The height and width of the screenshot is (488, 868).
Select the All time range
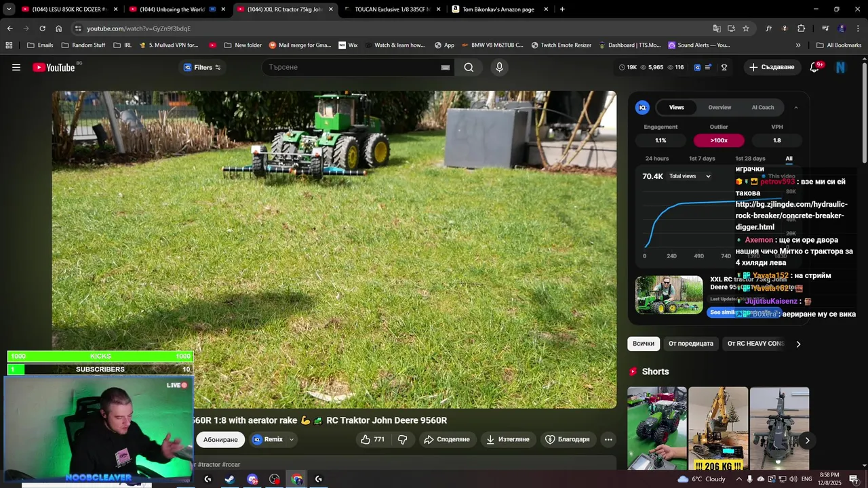pos(789,159)
